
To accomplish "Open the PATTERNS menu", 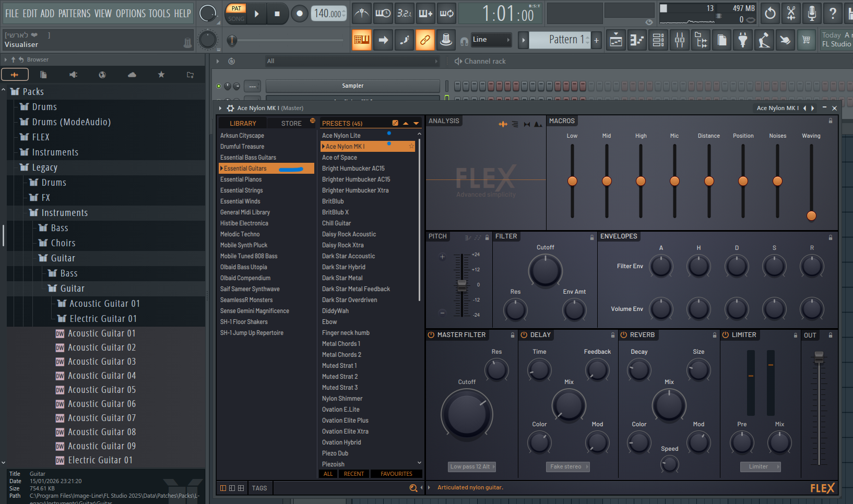I will tap(74, 14).
